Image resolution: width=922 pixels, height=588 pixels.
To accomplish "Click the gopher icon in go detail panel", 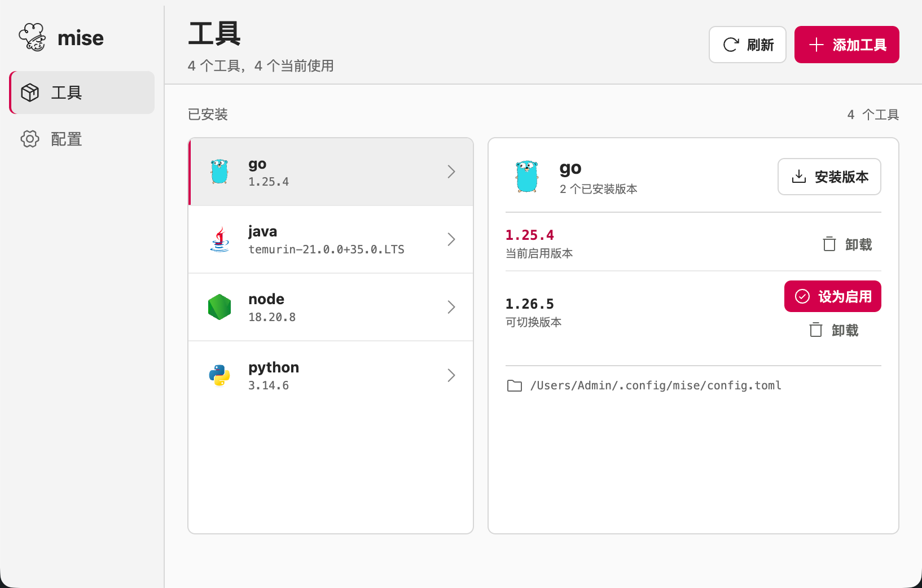I will [x=527, y=177].
